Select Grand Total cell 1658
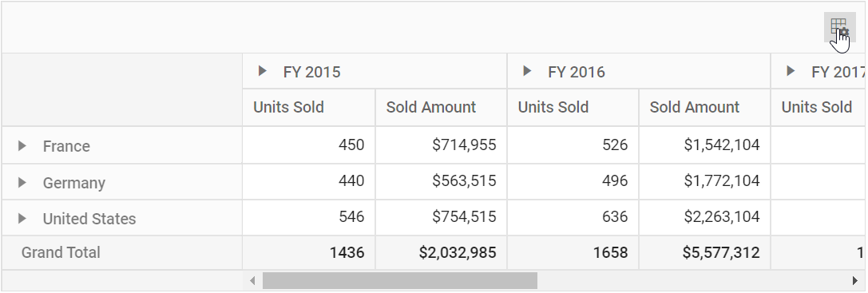868x293 pixels. [573, 252]
